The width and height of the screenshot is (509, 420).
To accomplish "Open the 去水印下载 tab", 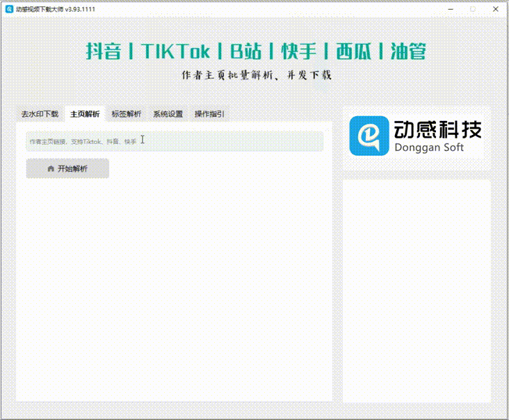I will click(40, 114).
